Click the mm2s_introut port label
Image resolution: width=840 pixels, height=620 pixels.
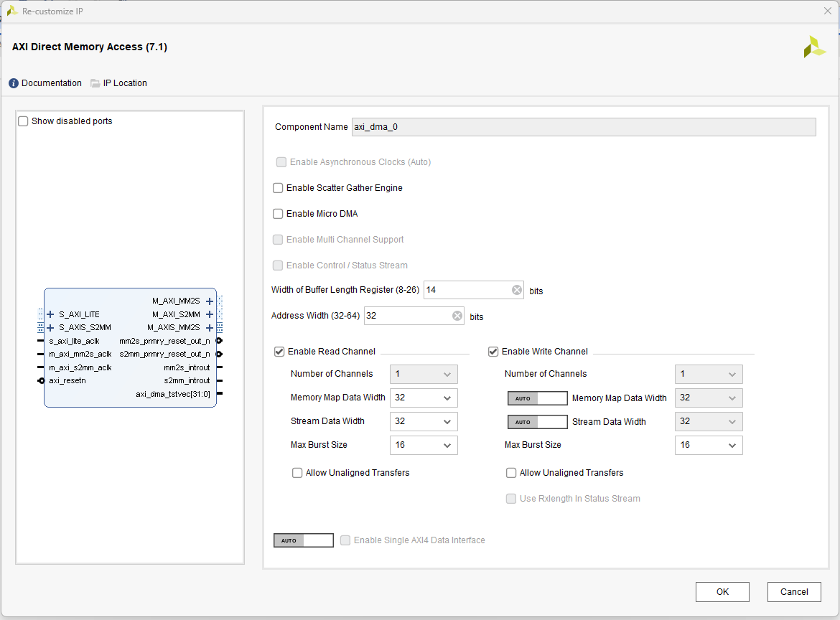(x=187, y=367)
